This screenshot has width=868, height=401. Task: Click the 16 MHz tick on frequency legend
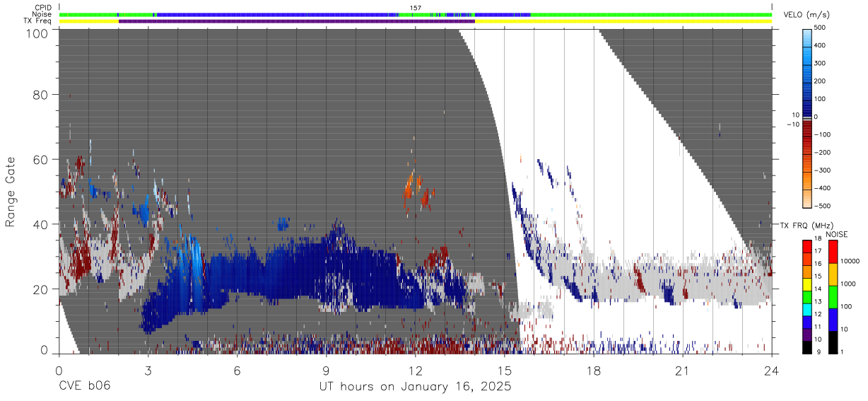click(x=818, y=264)
